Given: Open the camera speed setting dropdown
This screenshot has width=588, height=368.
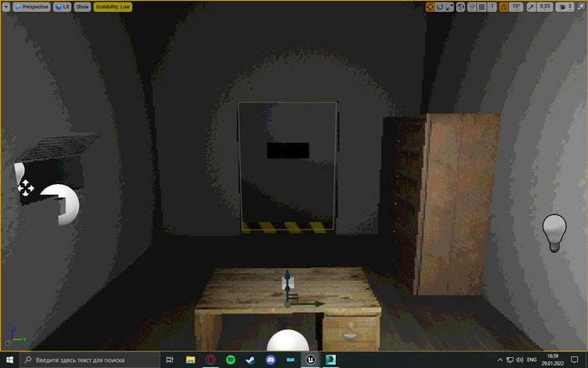Looking at the screenshot, I should point(566,7).
